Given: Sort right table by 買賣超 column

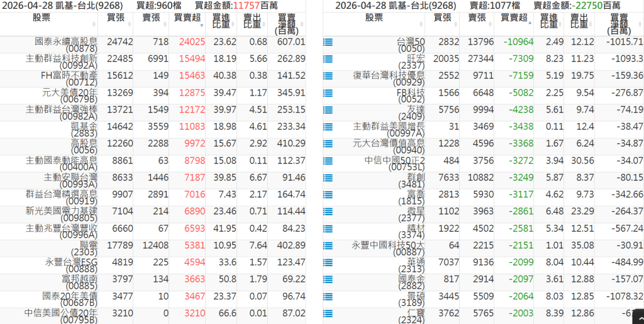Looking at the screenshot, I should (x=513, y=18).
